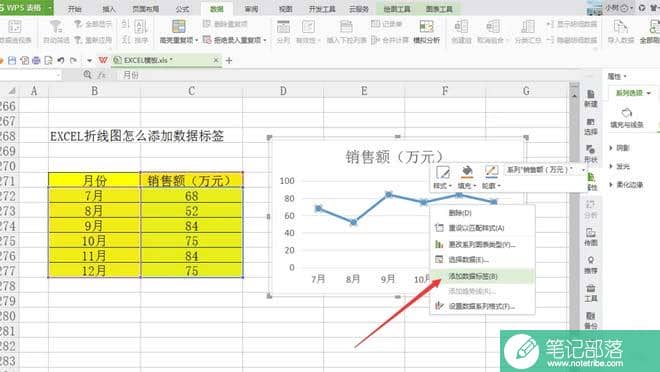Click the Undo arrow icon
Image resolution: width=660 pixels, height=372 pixels.
(61, 61)
